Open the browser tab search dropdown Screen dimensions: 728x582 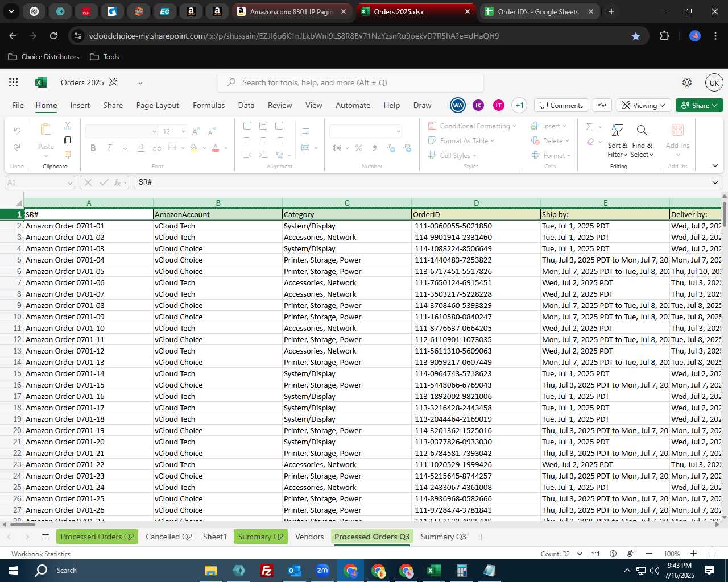coord(11,11)
